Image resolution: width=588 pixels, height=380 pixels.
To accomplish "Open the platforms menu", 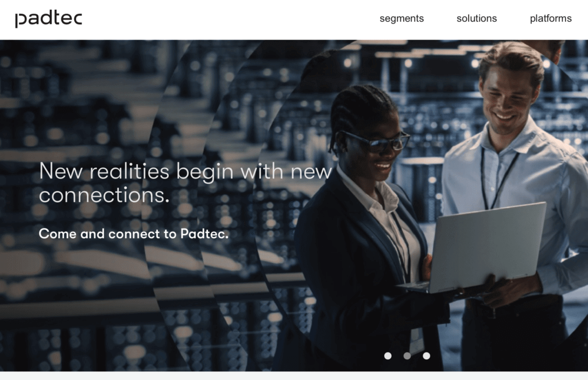I will click(x=551, y=18).
